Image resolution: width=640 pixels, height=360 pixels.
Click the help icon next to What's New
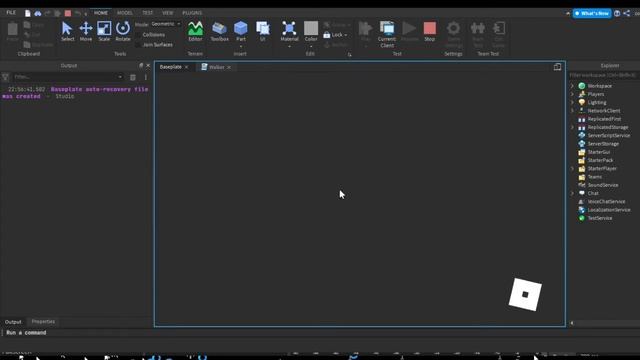[x=617, y=13]
